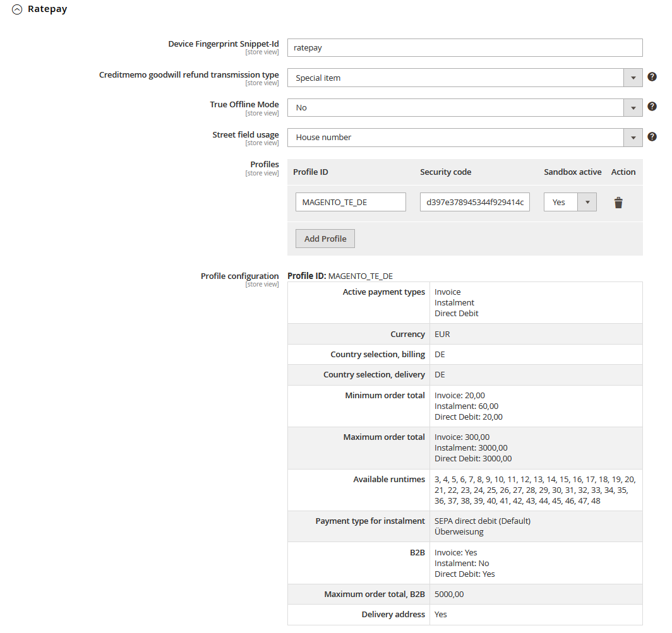Open Creditmemo goodwill refund transmission type dropdown
This screenshot has height=633, width=672.
tap(464, 78)
